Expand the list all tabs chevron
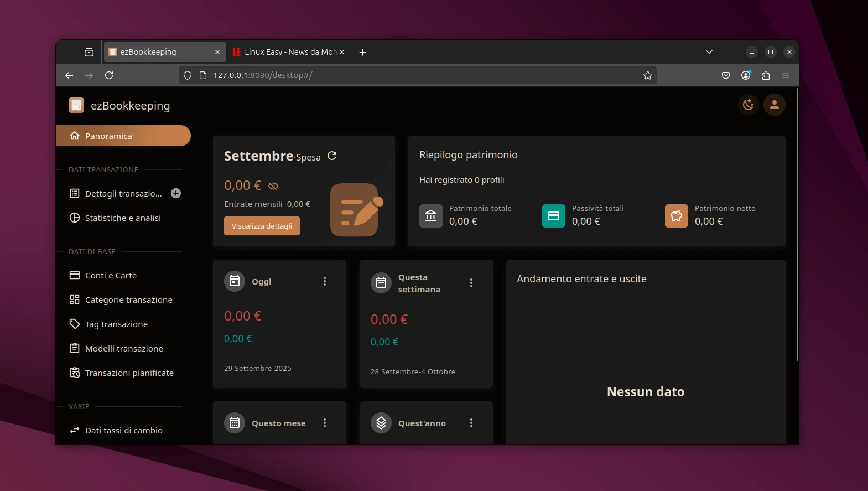Image resolution: width=868 pixels, height=491 pixels. [x=709, y=52]
